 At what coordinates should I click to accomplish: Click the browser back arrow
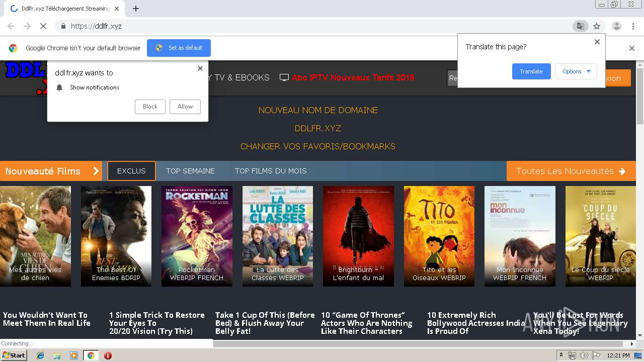point(11,26)
